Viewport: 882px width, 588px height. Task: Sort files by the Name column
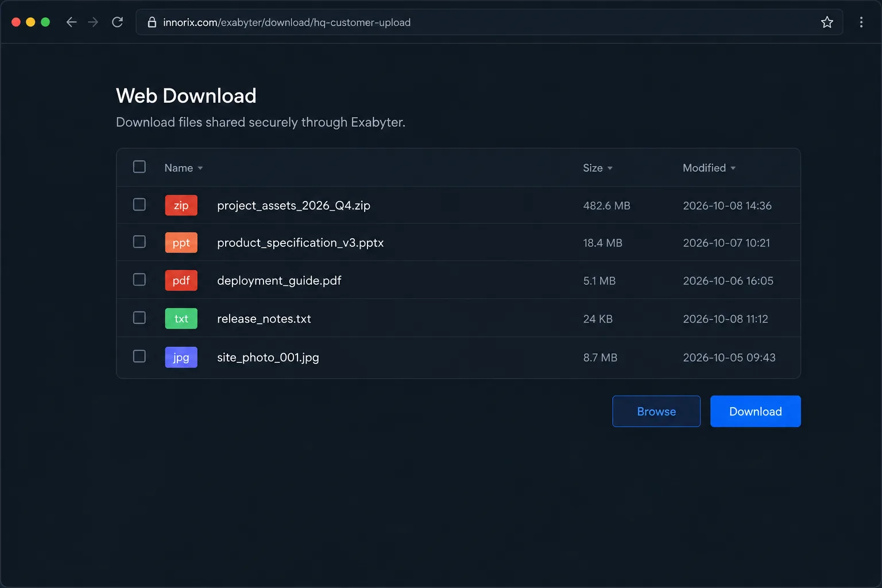(x=184, y=168)
